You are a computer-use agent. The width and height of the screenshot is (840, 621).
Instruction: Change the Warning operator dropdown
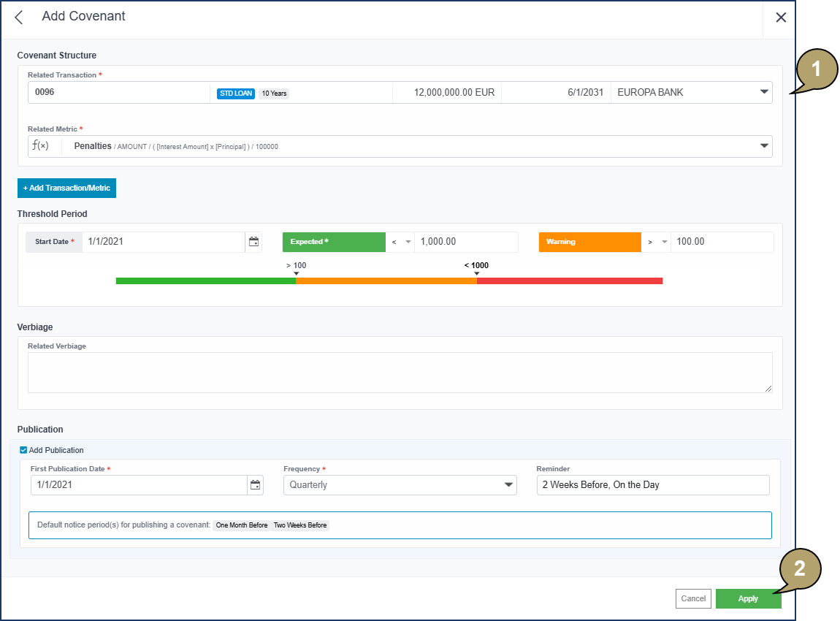656,242
